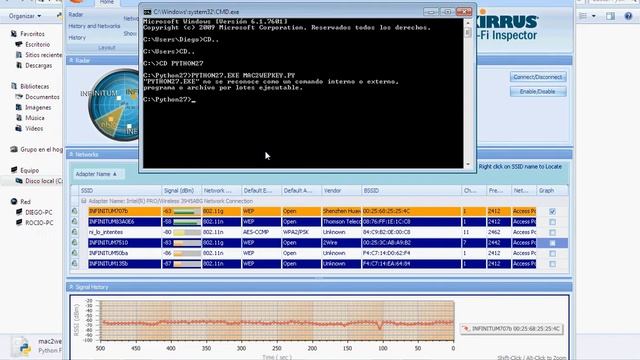Click the Vendor column header

click(x=341, y=191)
